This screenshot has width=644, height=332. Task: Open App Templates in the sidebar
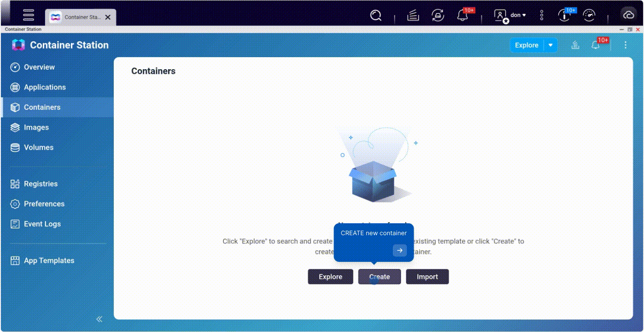coord(57,261)
